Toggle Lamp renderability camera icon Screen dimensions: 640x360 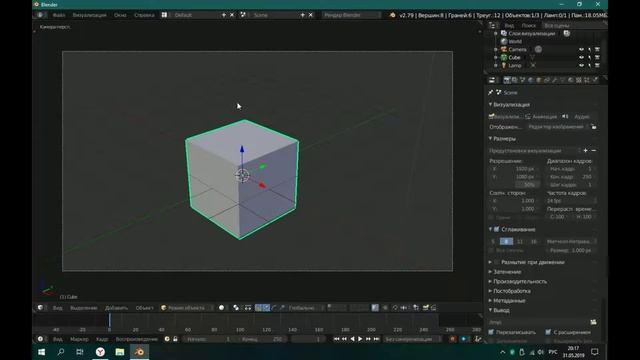click(597, 65)
